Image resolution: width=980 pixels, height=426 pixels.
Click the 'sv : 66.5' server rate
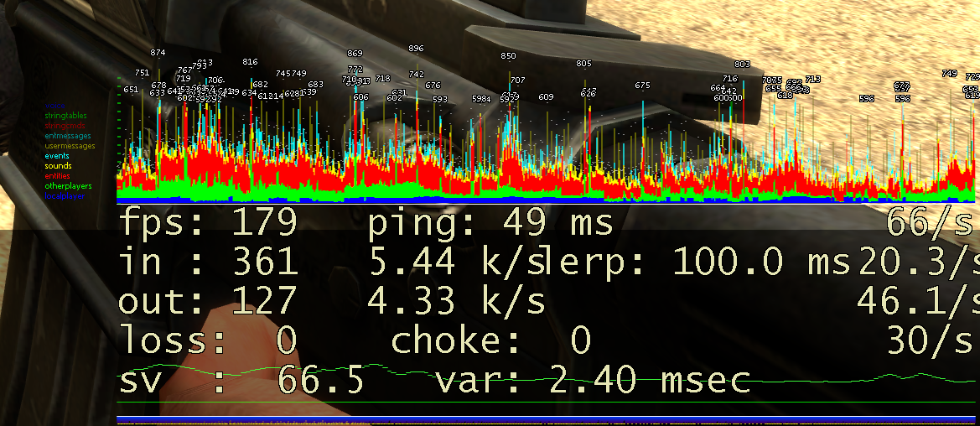pyautogui.click(x=241, y=380)
